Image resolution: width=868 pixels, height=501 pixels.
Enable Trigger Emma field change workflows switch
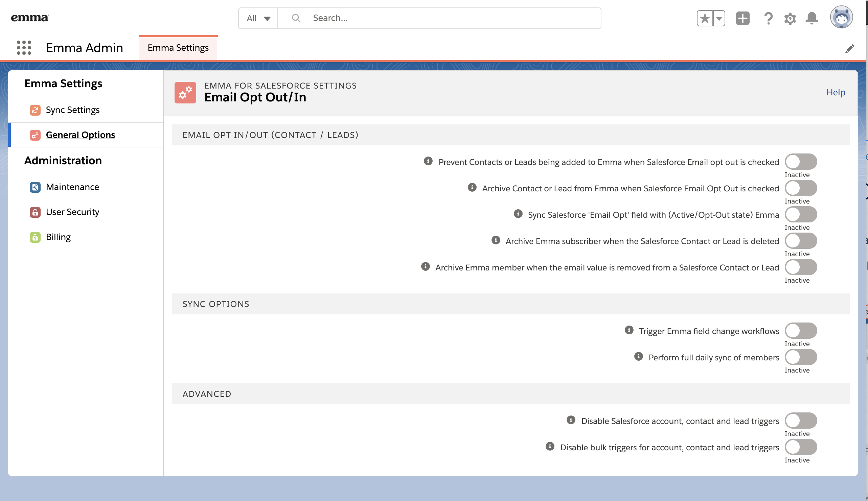pyautogui.click(x=801, y=331)
